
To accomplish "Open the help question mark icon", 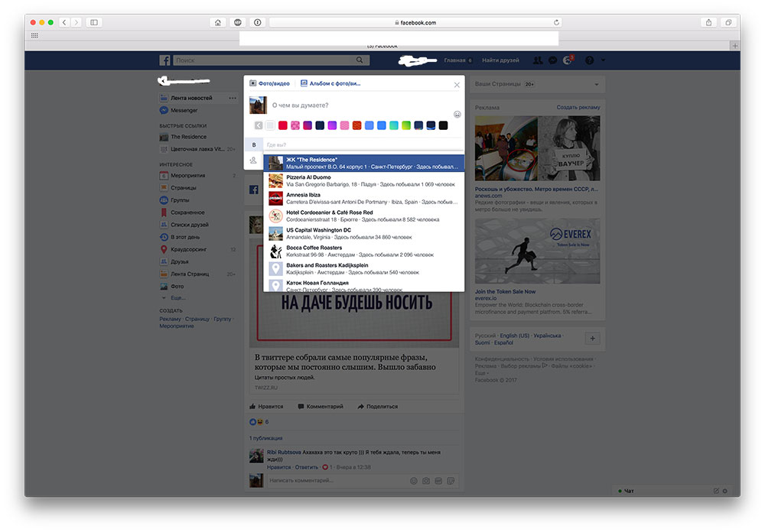I will [x=589, y=60].
